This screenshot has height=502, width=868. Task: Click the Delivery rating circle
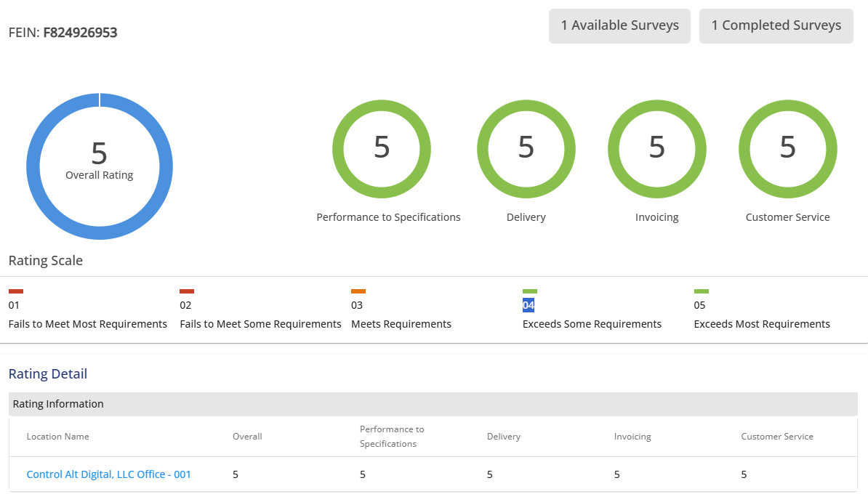point(526,149)
